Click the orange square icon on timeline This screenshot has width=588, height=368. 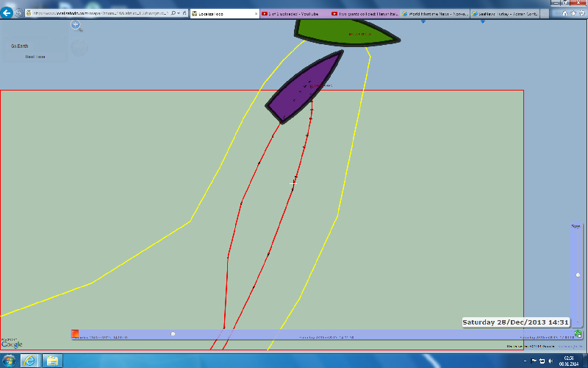pos(75,334)
